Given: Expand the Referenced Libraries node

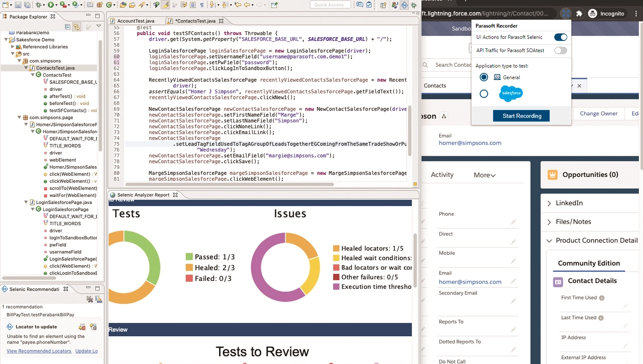Looking at the screenshot, I should tap(12, 47).
